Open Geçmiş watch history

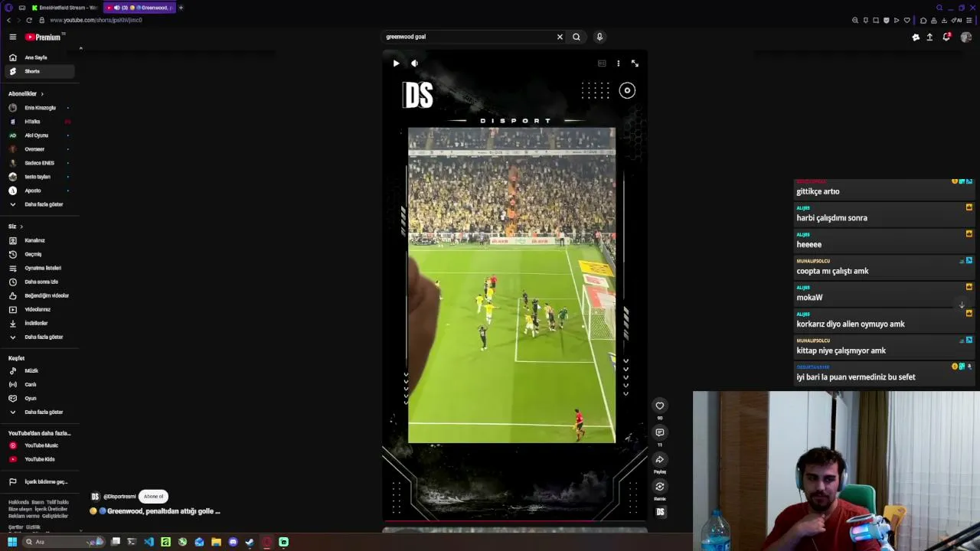click(x=38, y=254)
